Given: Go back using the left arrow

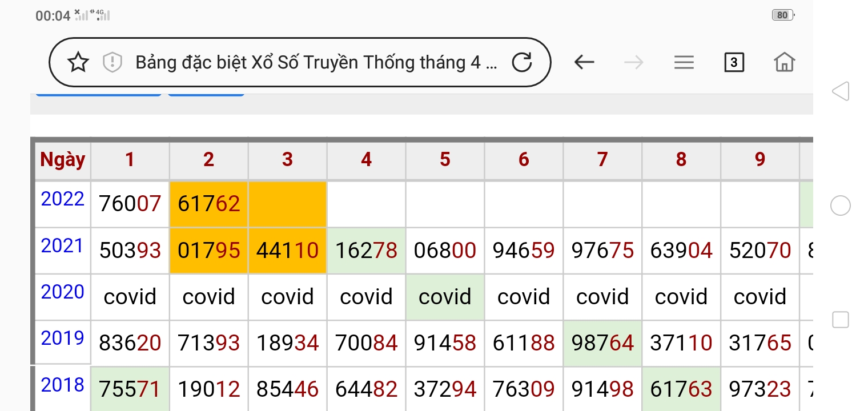Looking at the screenshot, I should click(584, 62).
